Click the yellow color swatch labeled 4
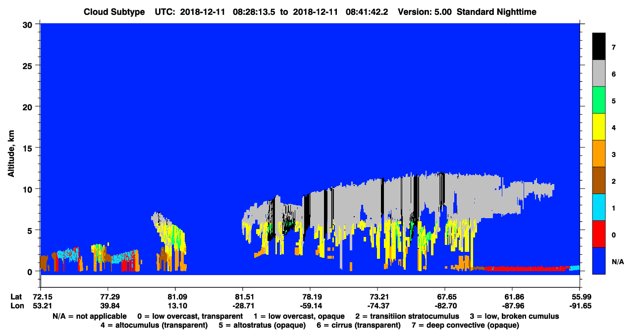This screenshot has width=644, height=330. (x=599, y=127)
